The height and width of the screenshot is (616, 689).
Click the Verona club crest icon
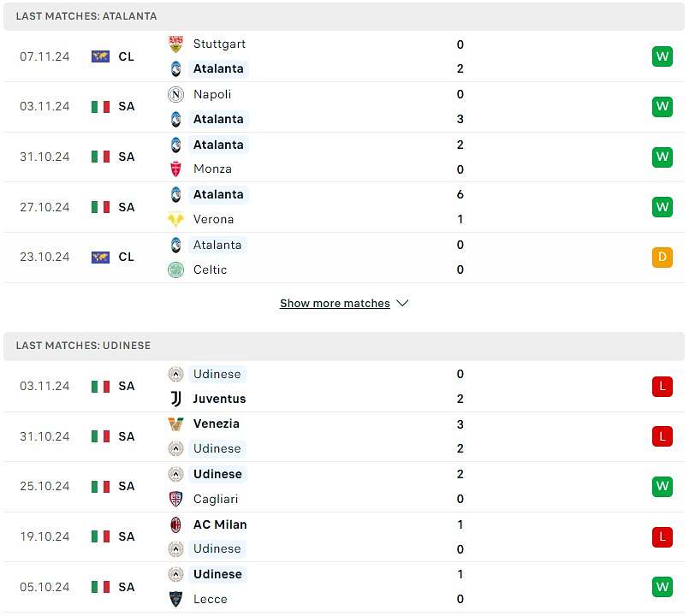[x=175, y=219]
